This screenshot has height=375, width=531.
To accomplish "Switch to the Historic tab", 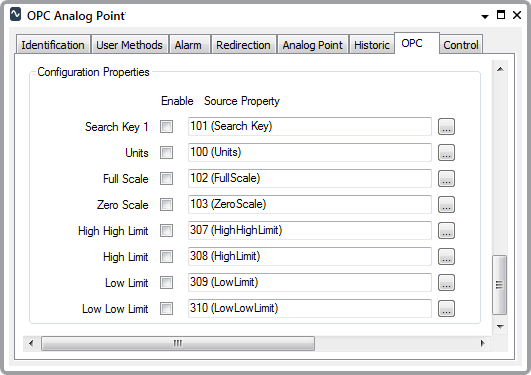I will (x=371, y=45).
